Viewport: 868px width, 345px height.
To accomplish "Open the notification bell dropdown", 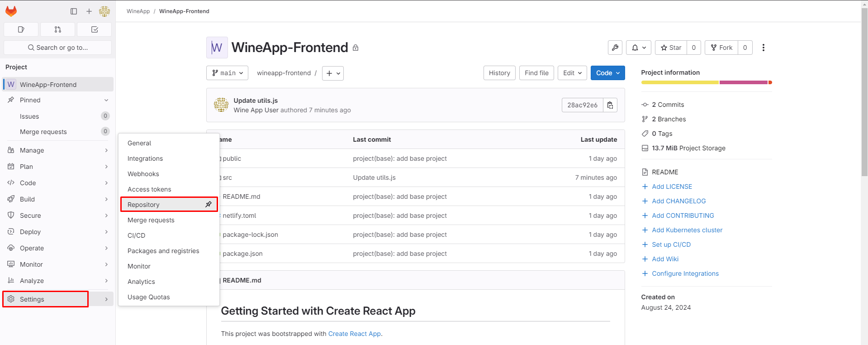I will pos(638,48).
